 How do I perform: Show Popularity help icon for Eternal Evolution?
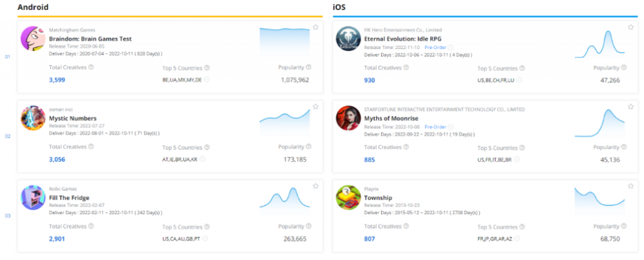[624, 67]
